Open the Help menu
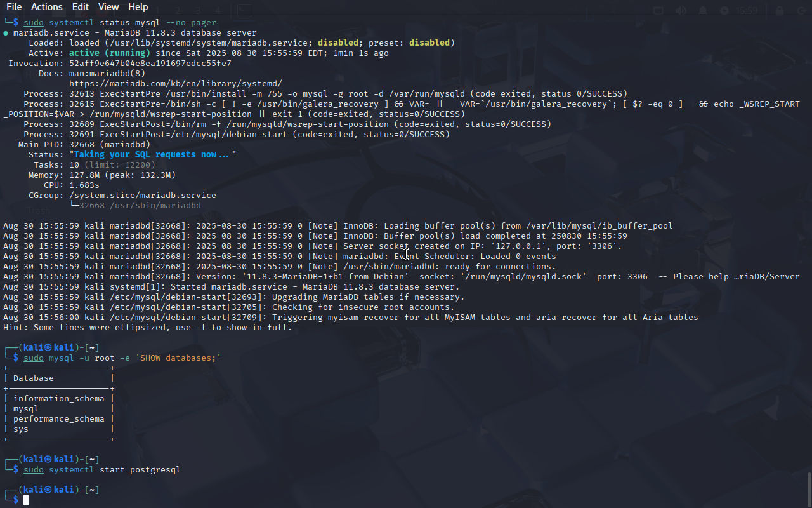Screen dimensions: 812x508 pyautogui.click(x=138, y=7)
